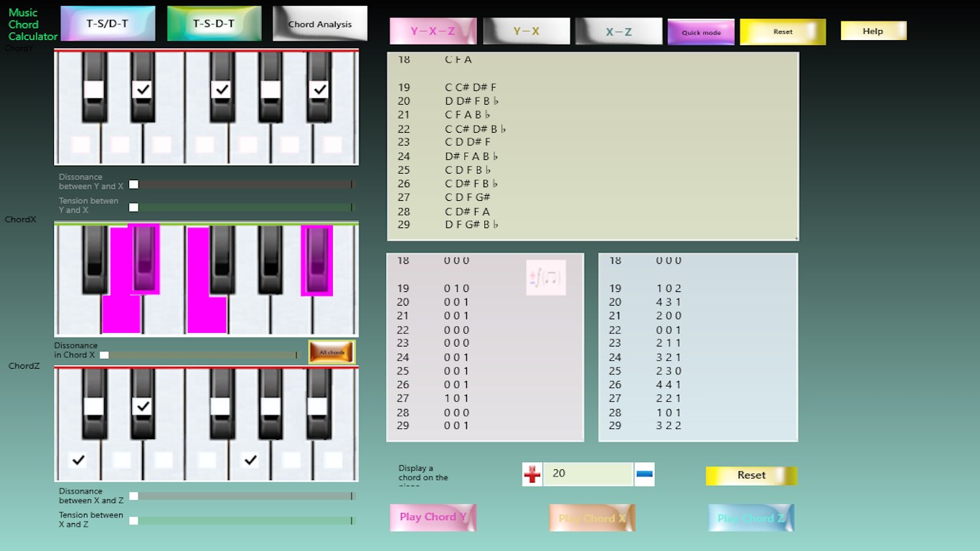
Task: Click the musical note icon in the dissonance panel
Action: (545, 278)
